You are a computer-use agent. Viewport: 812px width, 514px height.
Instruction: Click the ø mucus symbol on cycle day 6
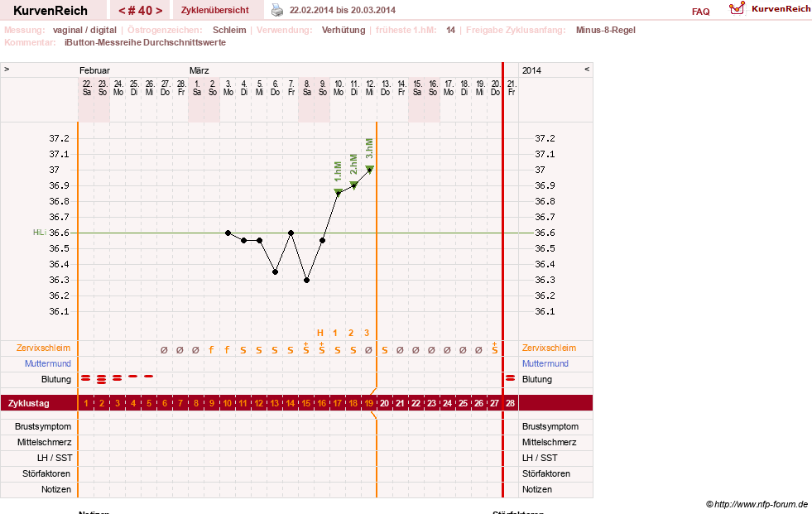pyautogui.click(x=164, y=350)
